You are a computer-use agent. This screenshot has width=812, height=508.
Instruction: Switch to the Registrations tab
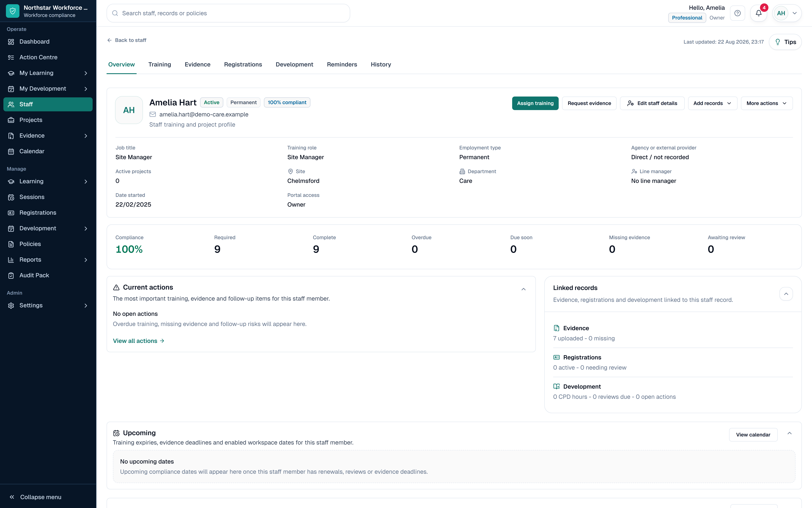[x=243, y=65]
